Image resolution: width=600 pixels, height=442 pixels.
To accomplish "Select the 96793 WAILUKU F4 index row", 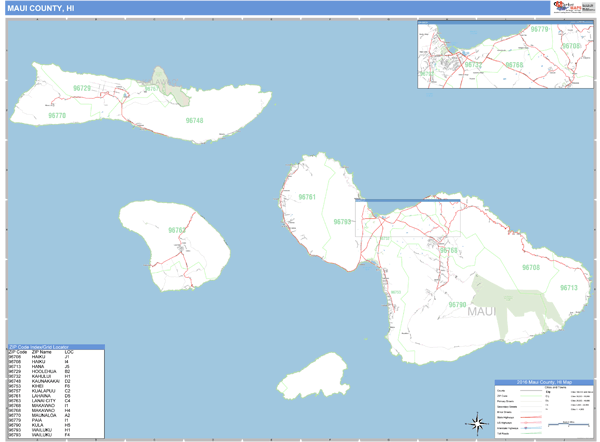I will (41, 435).
